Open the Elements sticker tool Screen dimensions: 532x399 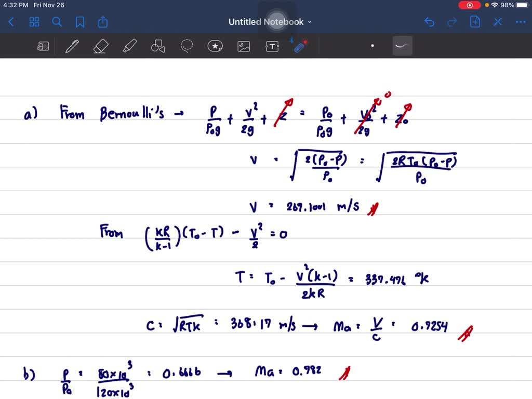(215, 46)
